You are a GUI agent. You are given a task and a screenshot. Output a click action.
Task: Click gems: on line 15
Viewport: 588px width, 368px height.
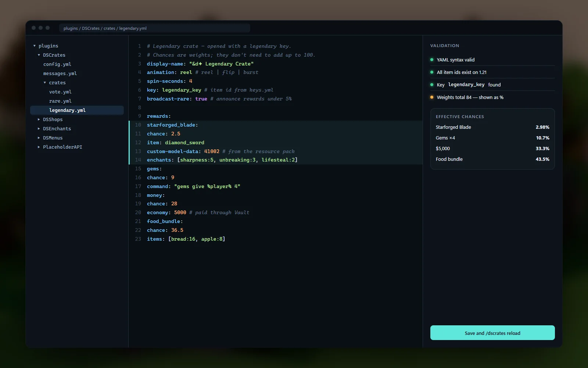point(154,169)
